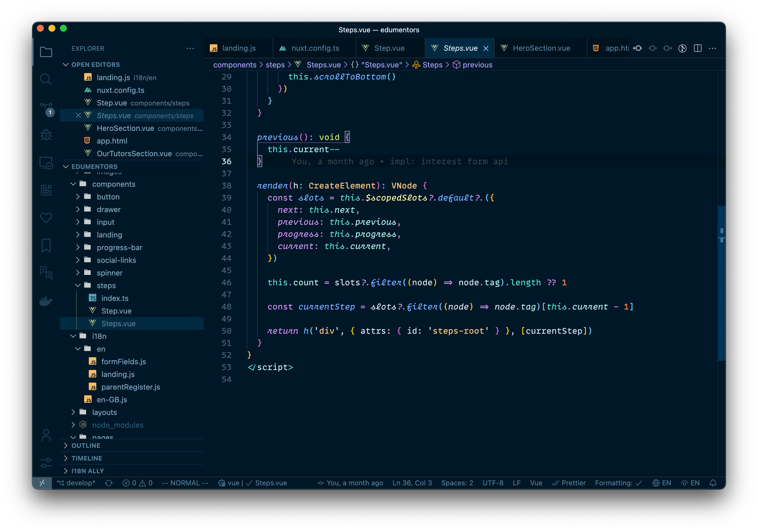
Task: Synchronize changes icon in status bar
Action: click(x=109, y=483)
